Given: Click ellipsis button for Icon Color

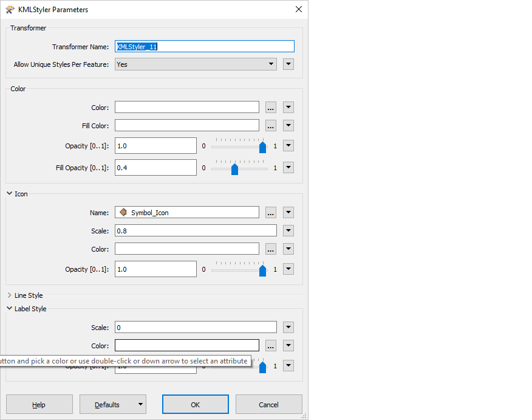Looking at the screenshot, I should pyautogui.click(x=271, y=249).
